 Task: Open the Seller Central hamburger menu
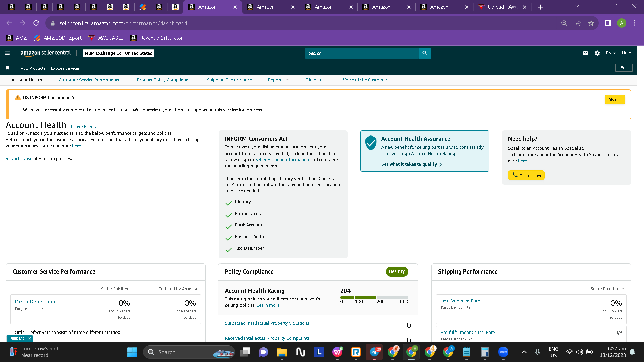point(7,53)
